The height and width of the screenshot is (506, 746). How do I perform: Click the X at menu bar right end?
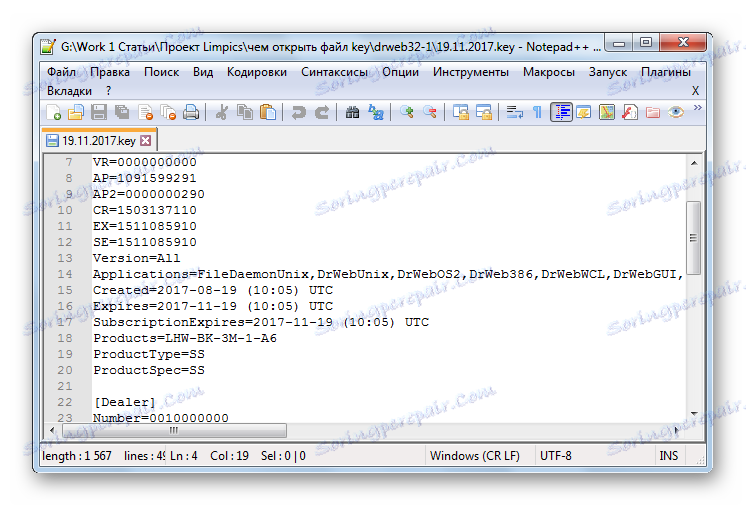695,91
